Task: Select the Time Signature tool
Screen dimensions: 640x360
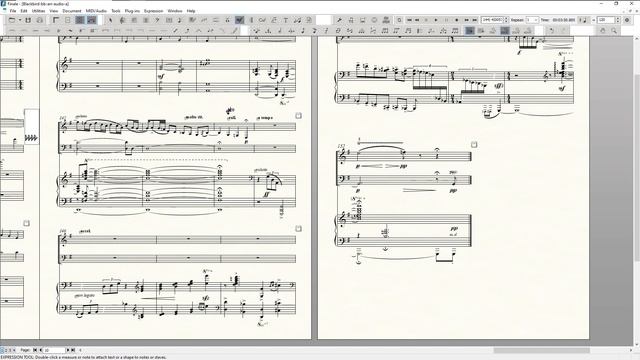Action: pyautogui.click(x=146, y=20)
